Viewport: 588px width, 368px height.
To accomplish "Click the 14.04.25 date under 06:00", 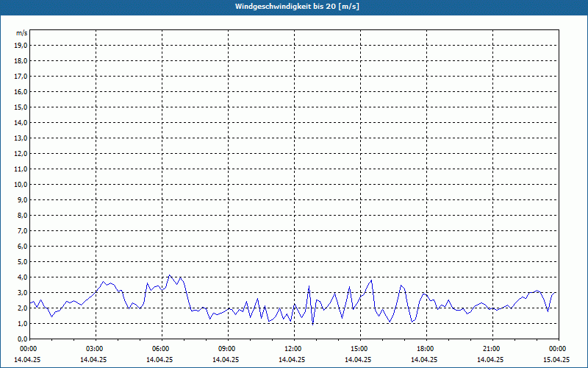I will [x=159, y=359].
